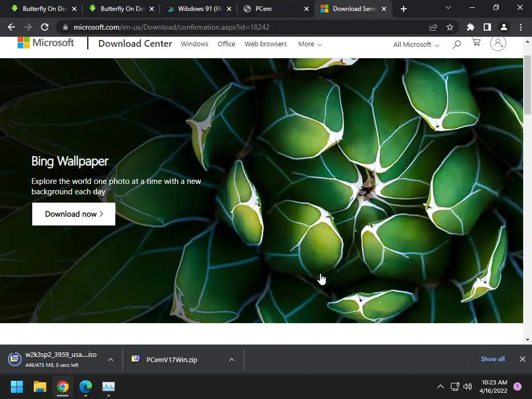Open the Chrome profile avatar

click(504, 27)
